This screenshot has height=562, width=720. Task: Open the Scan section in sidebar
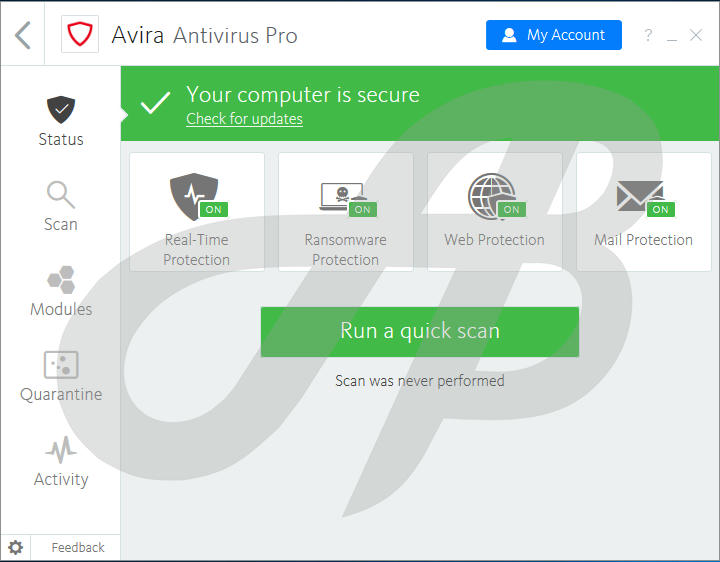point(61,206)
